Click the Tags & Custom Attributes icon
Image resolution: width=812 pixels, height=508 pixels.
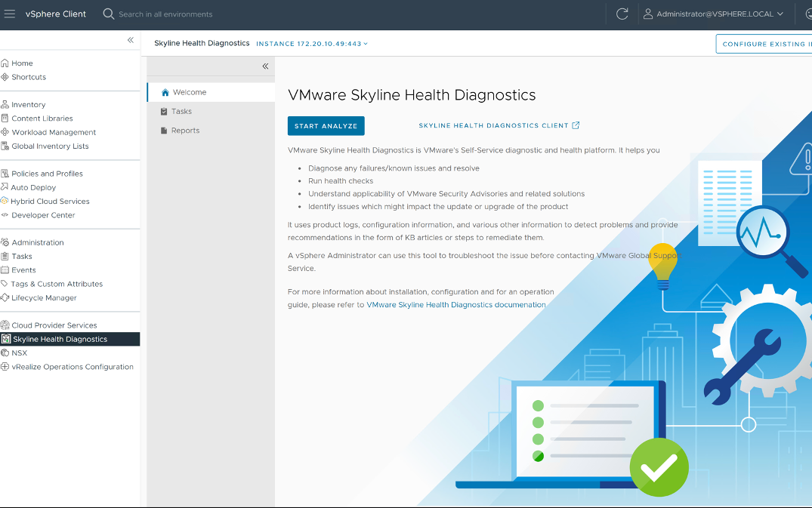click(5, 284)
